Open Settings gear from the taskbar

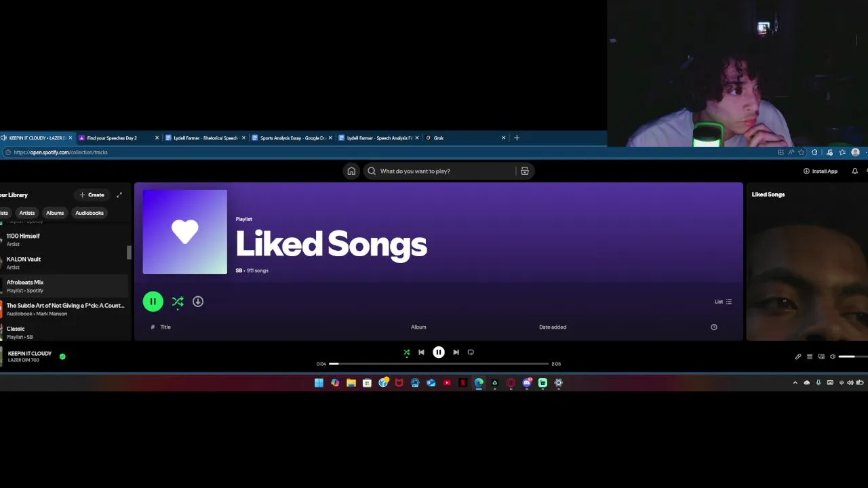[559, 383]
